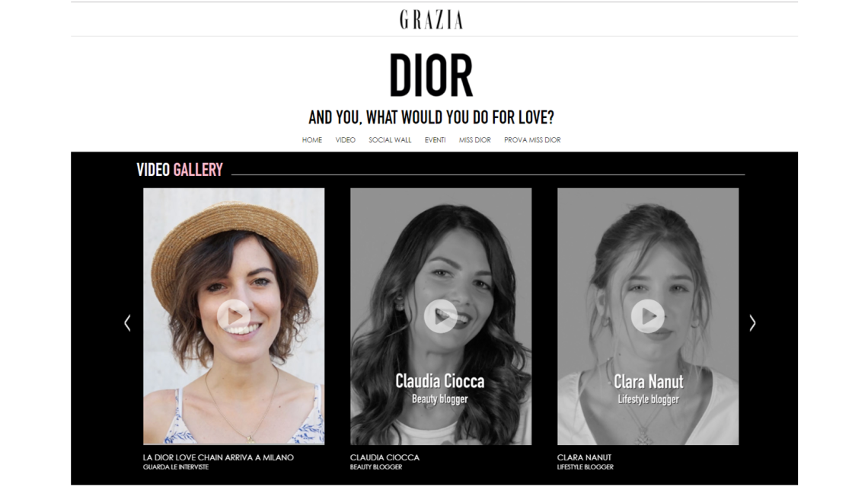The width and height of the screenshot is (868, 503).
Task: Select Claudia Ciocca Beauty blogger thumbnail text
Action: point(440,389)
